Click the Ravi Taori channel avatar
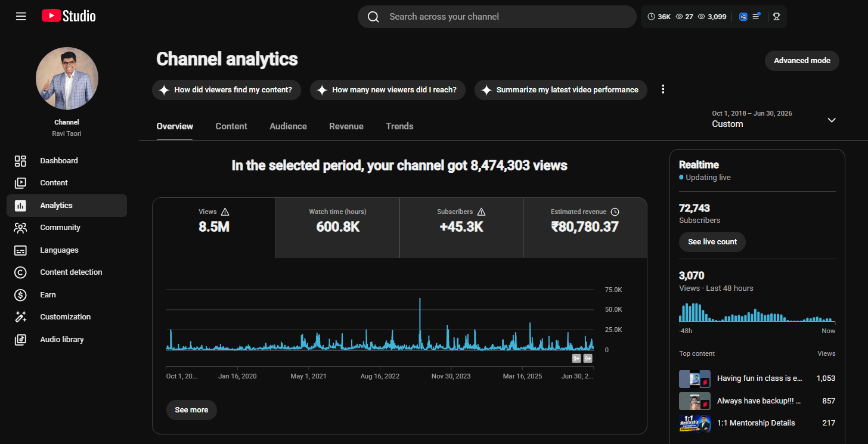The height and width of the screenshot is (444, 868). (67, 79)
